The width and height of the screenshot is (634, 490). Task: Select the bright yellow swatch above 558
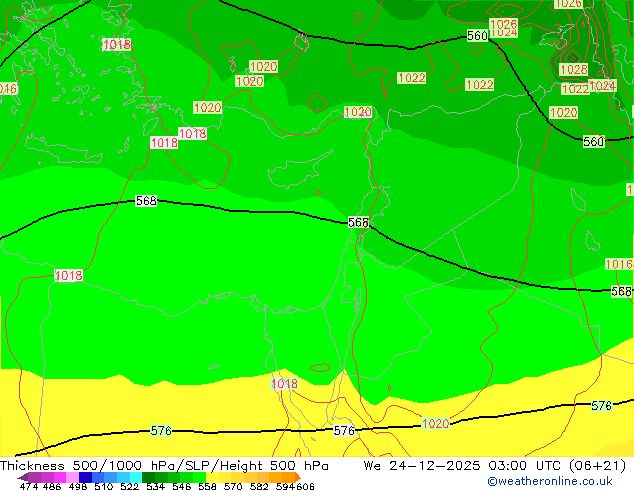212,477
